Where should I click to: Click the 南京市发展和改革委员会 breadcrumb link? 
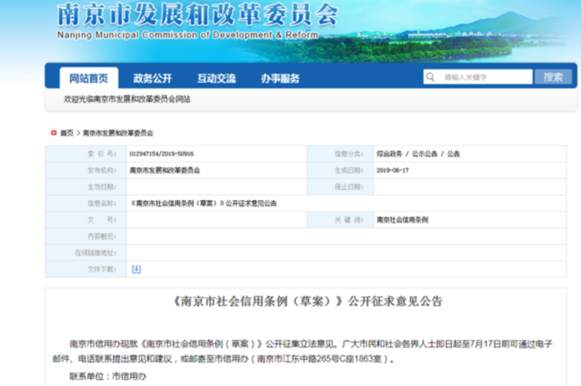click(118, 133)
